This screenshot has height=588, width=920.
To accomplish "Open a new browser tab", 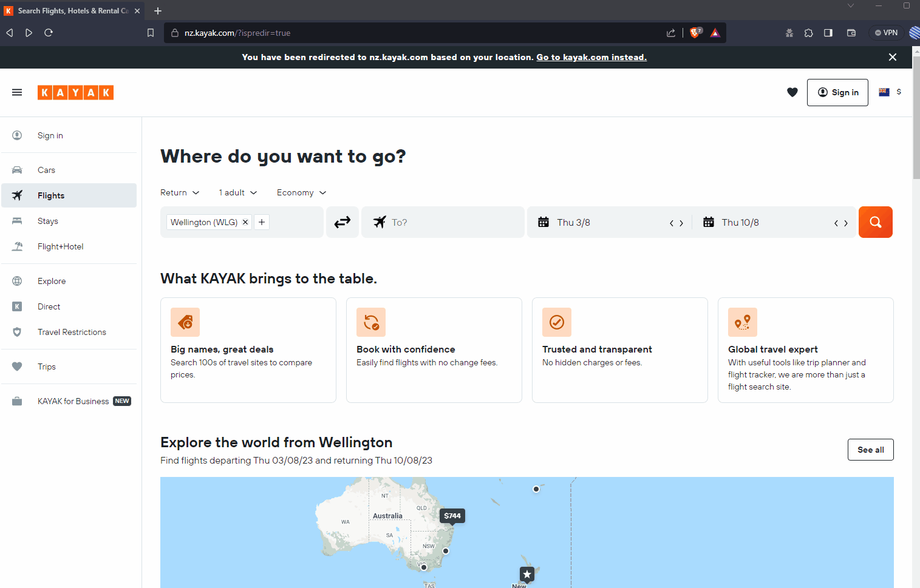I will point(158,11).
